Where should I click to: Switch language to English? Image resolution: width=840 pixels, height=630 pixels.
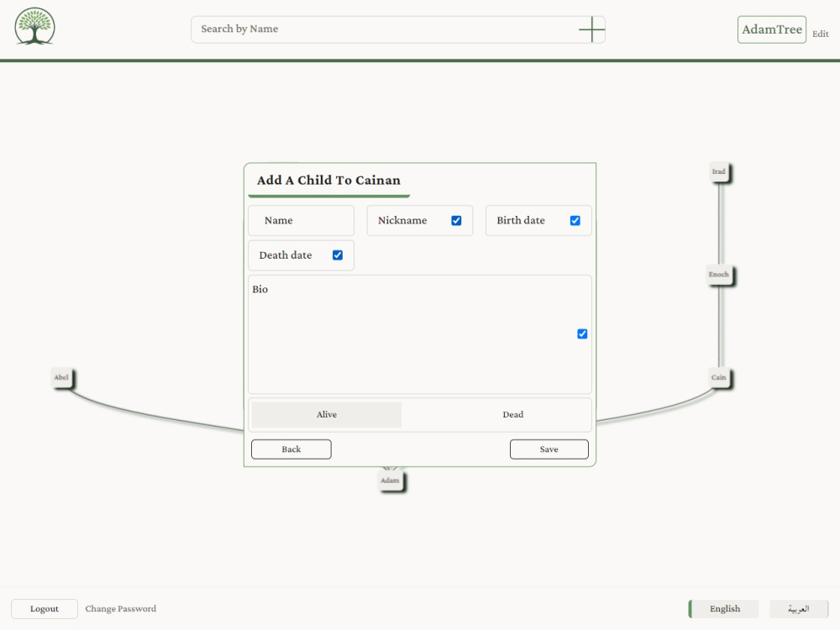(724, 609)
